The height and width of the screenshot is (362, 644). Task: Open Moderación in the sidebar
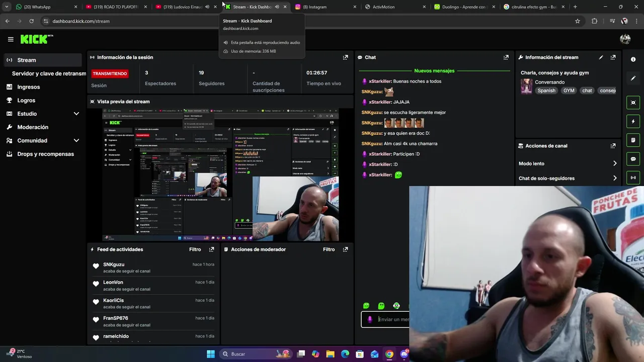(x=33, y=127)
